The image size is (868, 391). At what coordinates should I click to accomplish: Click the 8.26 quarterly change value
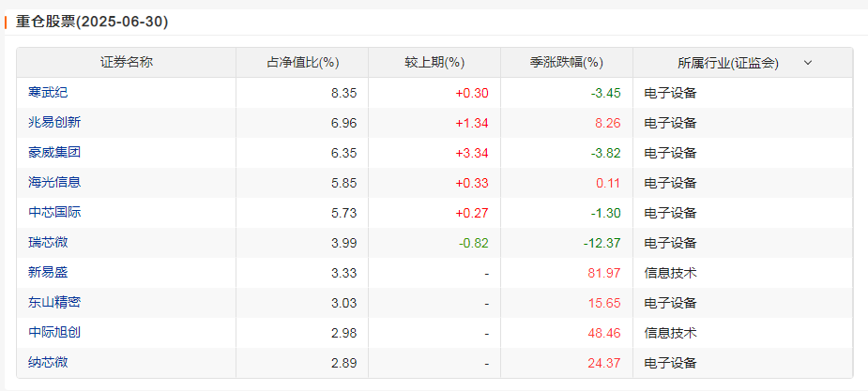coord(608,123)
